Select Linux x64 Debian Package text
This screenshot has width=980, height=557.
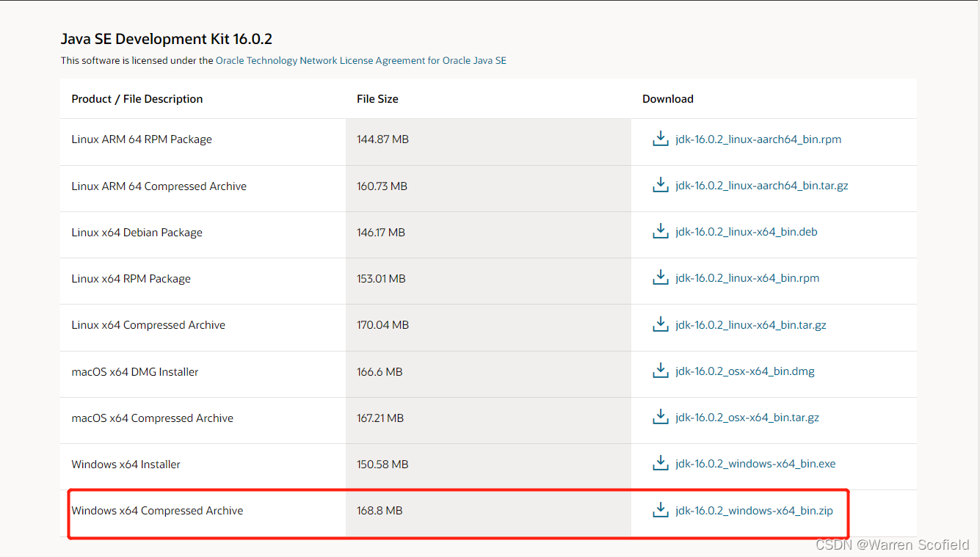coord(137,233)
